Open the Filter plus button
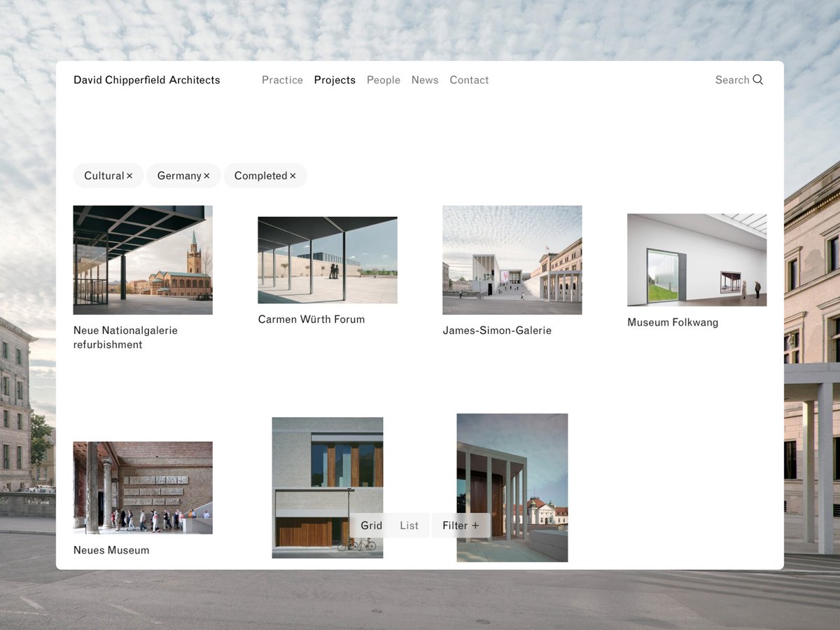 461,526
